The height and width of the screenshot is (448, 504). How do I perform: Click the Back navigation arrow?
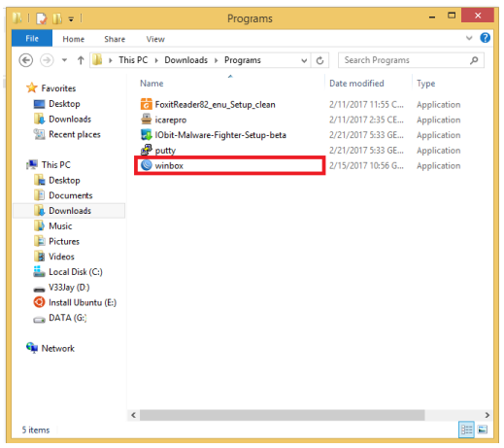click(26, 60)
